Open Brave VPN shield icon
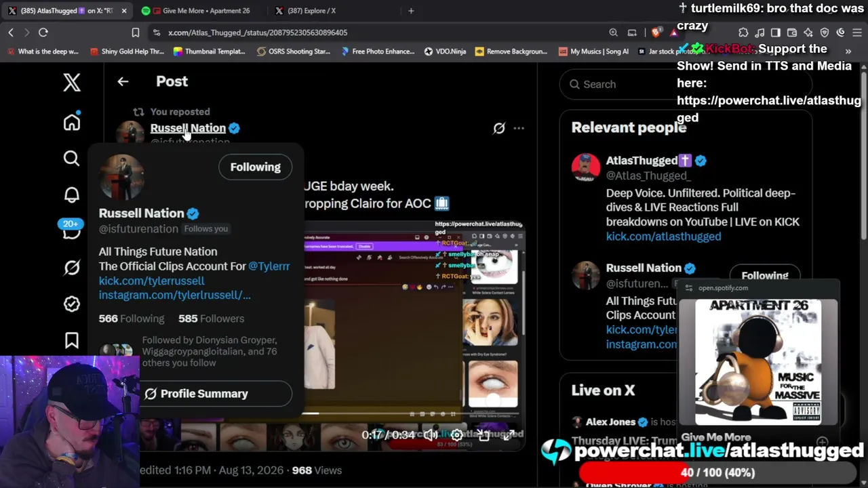The width and height of the screenshot is (868, 488). tap(825, 33)
